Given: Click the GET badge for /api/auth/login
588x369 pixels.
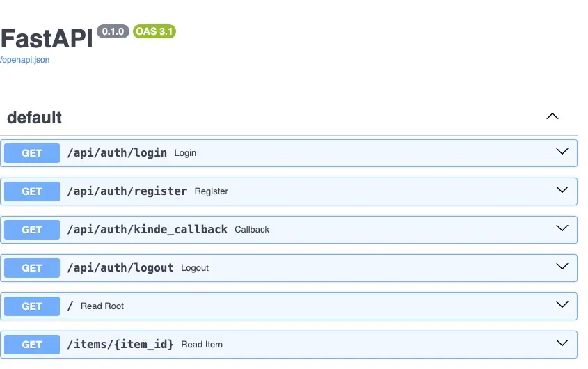Looking at the screenshot, I should [x=32, y=153].
